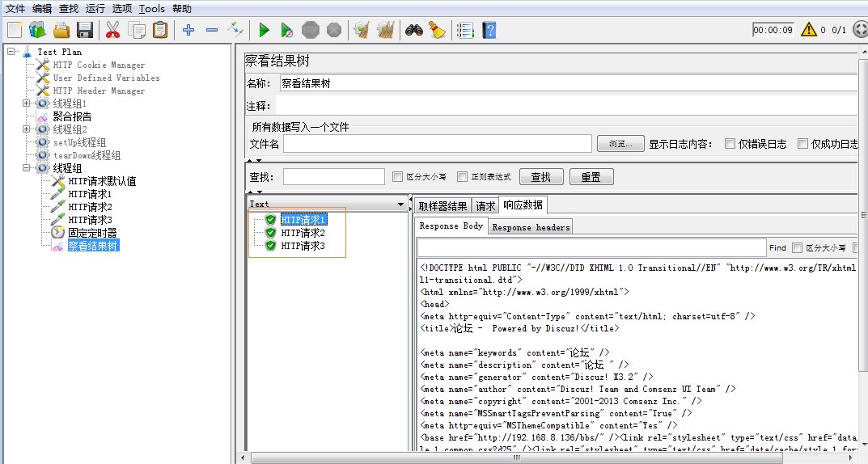
Task: Enable the 仅错误日志 checkbox
Action: point(730,144)
